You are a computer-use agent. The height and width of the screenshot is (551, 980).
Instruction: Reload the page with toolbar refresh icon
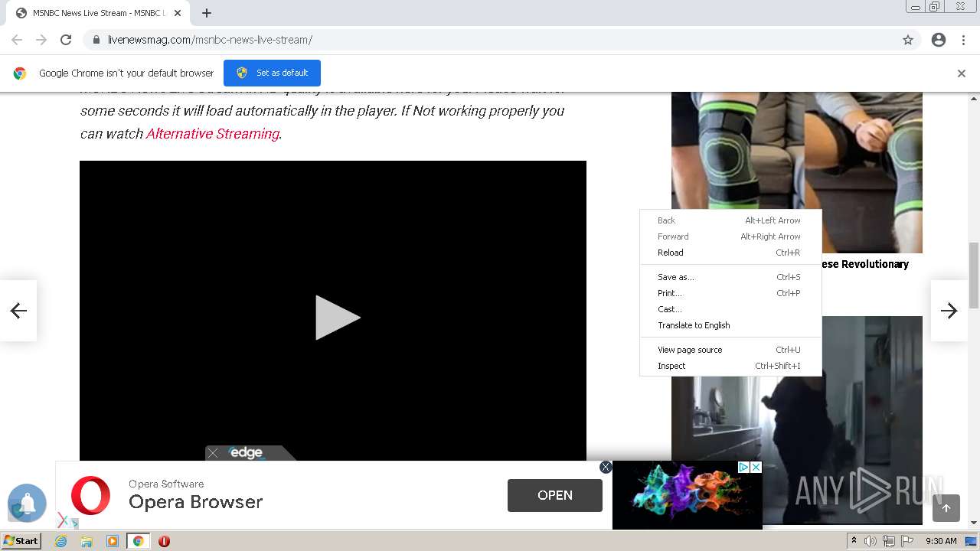(66, 40)
